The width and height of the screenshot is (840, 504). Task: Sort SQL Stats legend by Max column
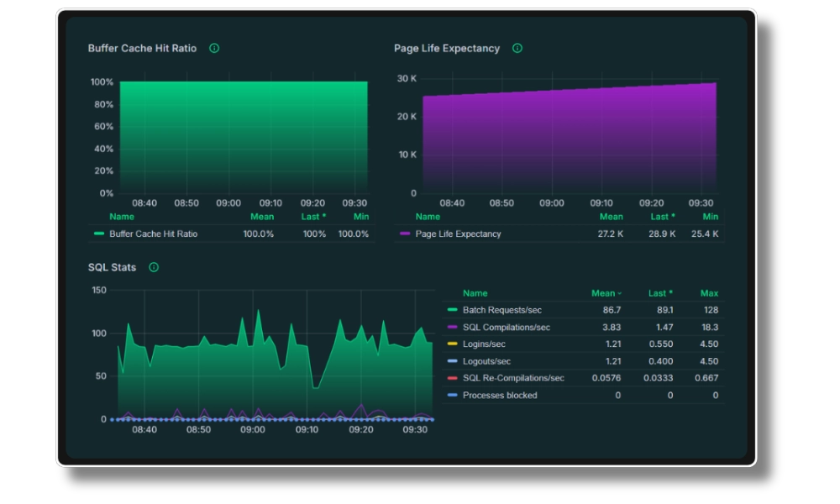point(709,293)
